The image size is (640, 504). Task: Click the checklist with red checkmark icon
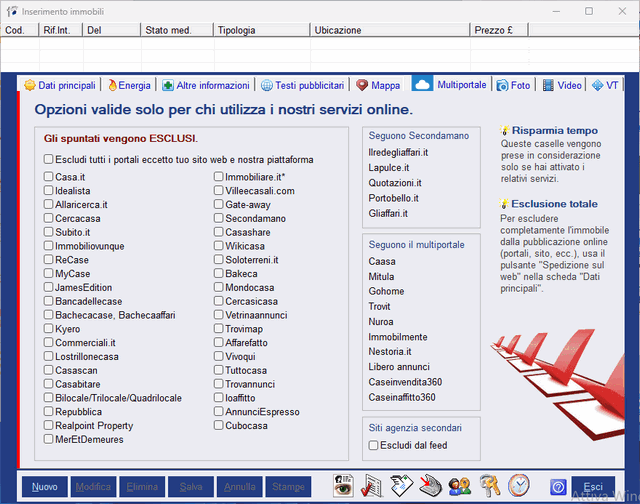click(x=371, y=486)
